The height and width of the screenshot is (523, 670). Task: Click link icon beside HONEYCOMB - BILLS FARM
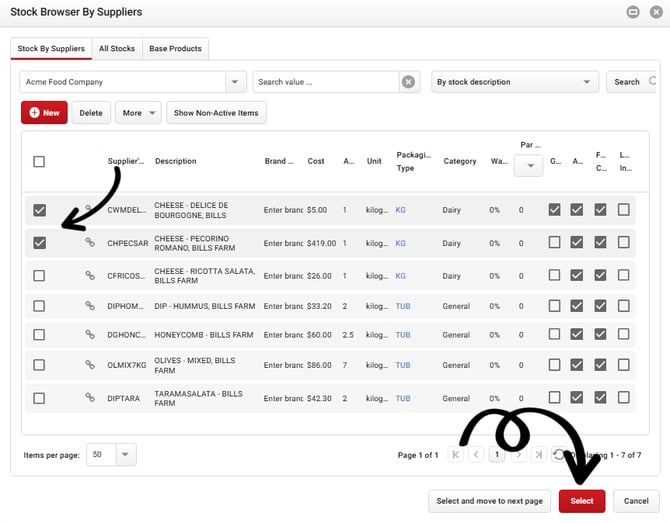(90, 335)
